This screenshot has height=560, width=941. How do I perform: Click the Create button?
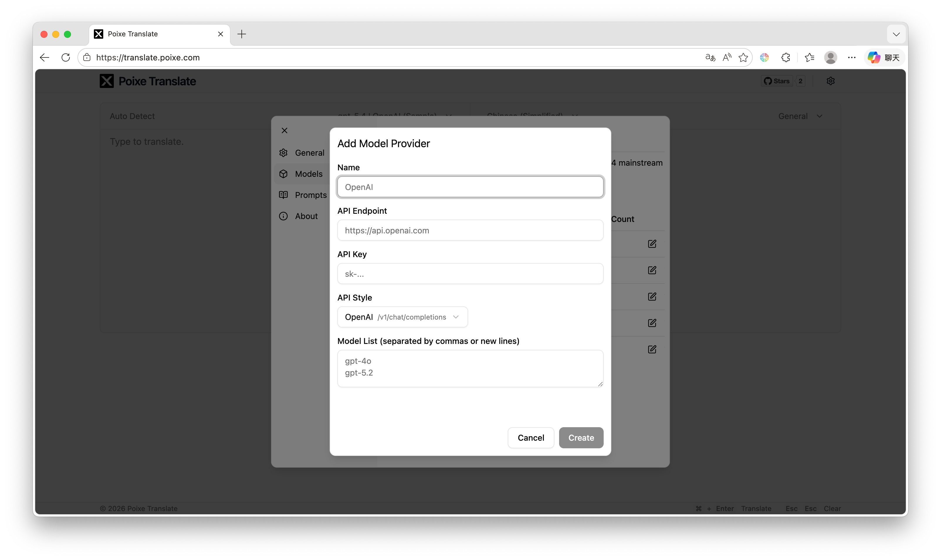(x=581, y=438)
